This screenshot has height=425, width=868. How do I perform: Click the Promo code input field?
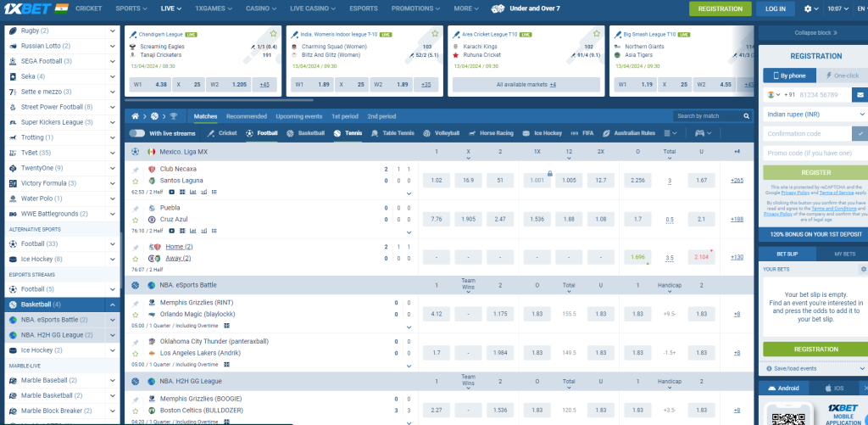point(815,153)
